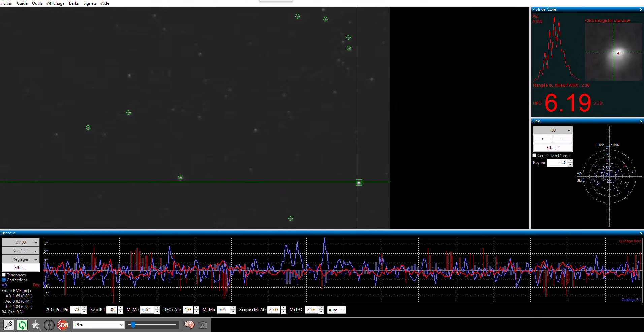Open the exposure time 1.5 s dropdown
The width and height of the screenshot is (644, 332).
(x=99, y=325)
